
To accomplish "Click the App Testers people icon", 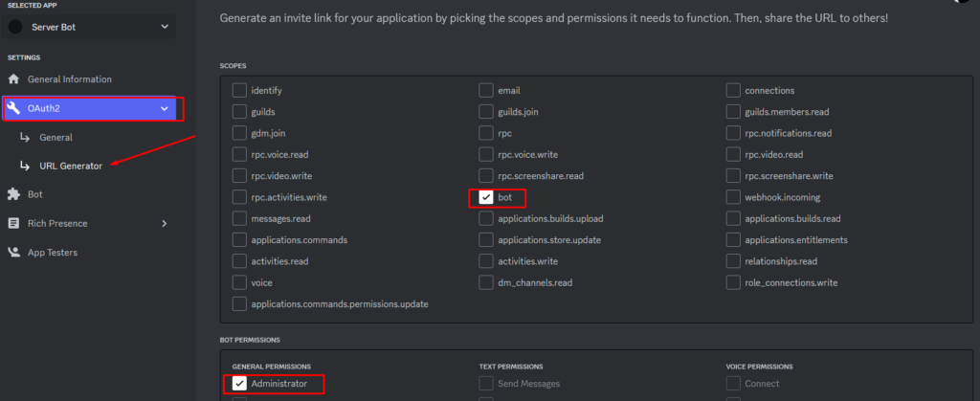I will click(13, 253).
